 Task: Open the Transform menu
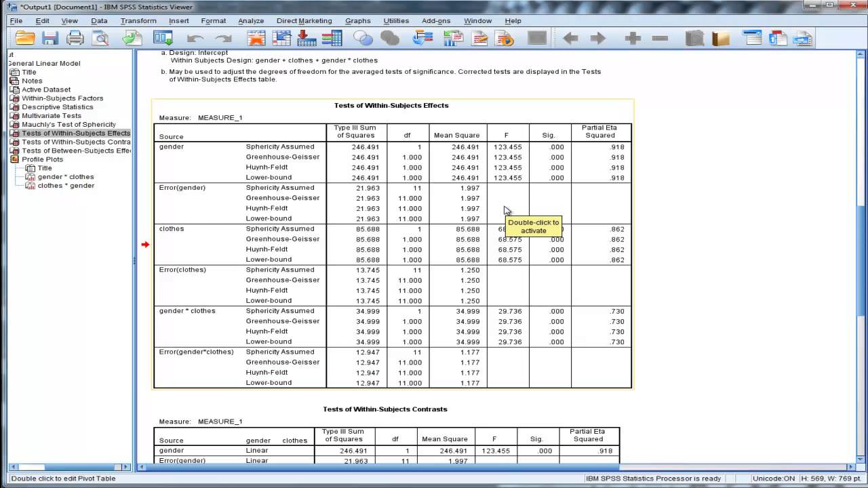[138, 21]
